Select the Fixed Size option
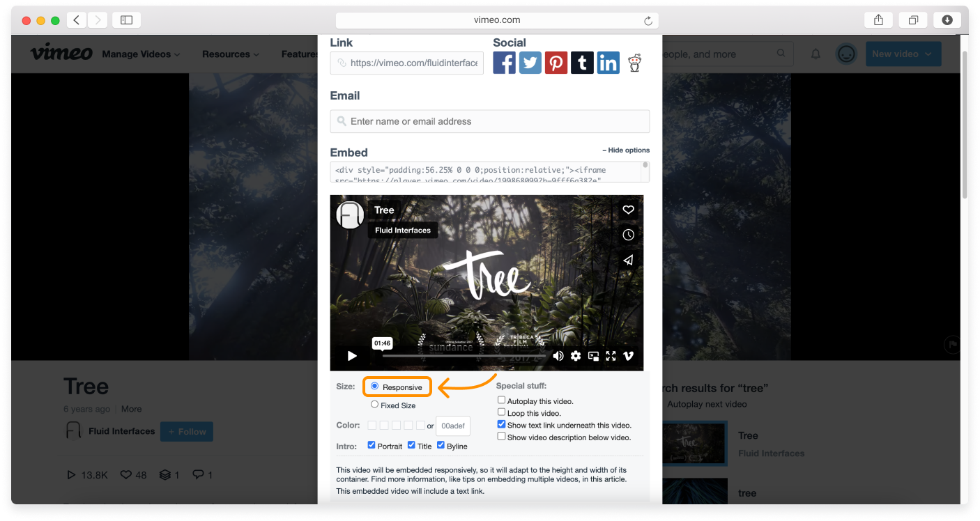 coord(374,404)
